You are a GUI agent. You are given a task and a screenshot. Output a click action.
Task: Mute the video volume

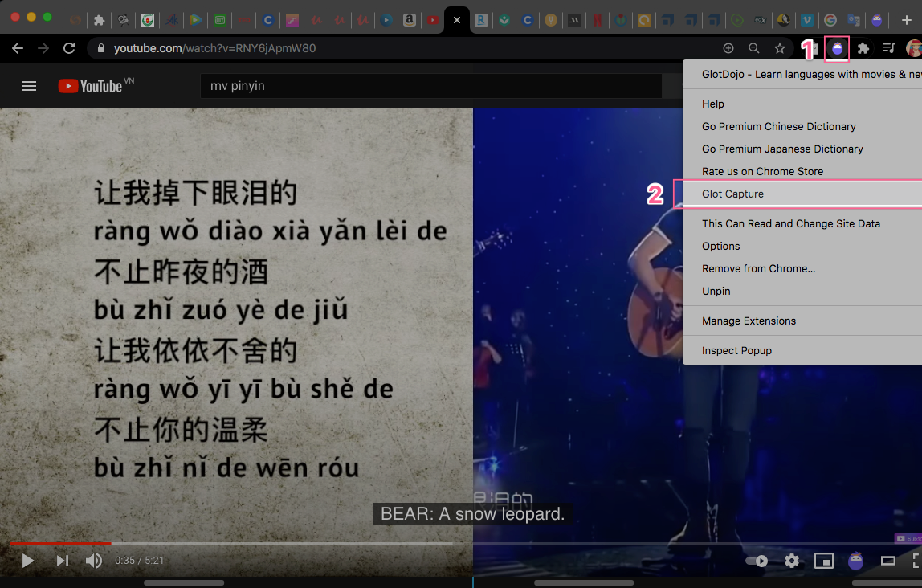[x=94, y=561]
